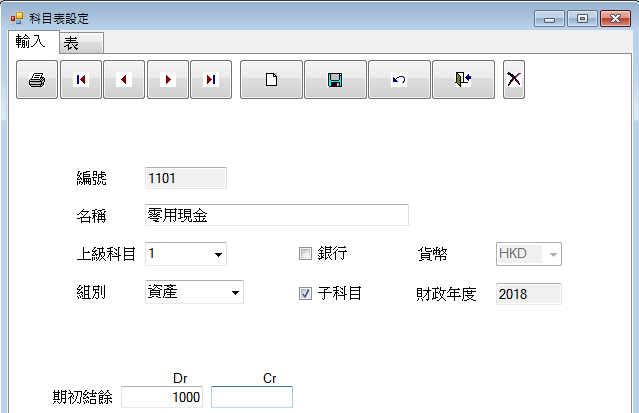The width and height of the screenshot is (639, 413).
Task: Click the exit door icon
Action: pyautogui.click(x=463, y=80)
